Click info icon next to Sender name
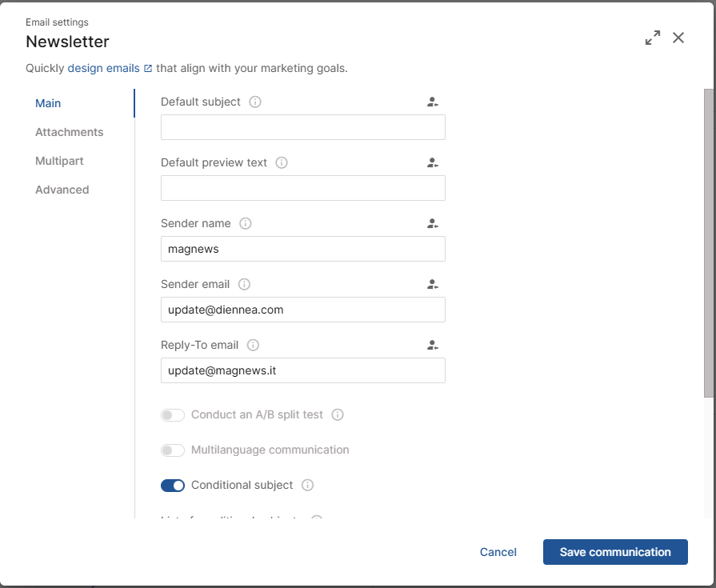The height and width of the screenshot is (588, 716). point(246,223)
